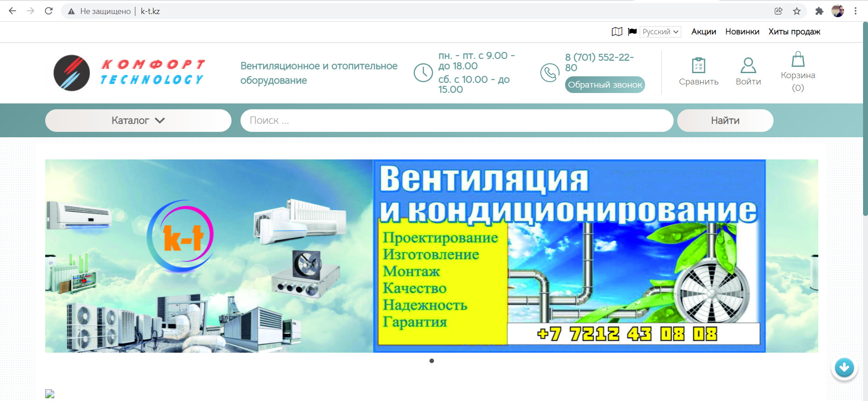Image resolution: width=868 pixels, height=401 pixels.
Task: Click the clock working hours icon
Action: (424, 73)
